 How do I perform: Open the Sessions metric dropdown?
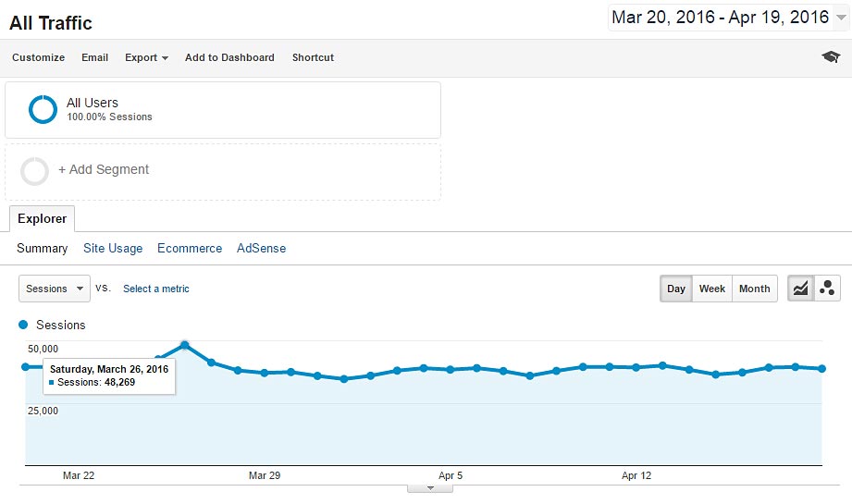click(x=55, y=289)
